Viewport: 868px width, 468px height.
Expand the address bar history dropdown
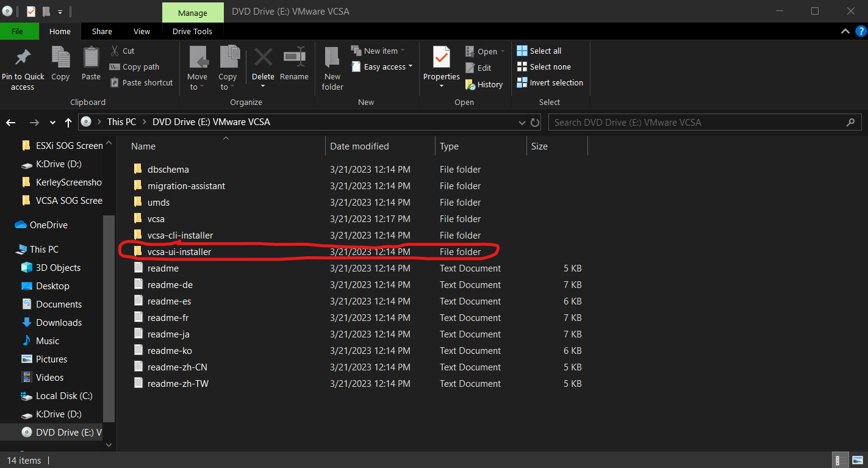(x=522, y=123)
